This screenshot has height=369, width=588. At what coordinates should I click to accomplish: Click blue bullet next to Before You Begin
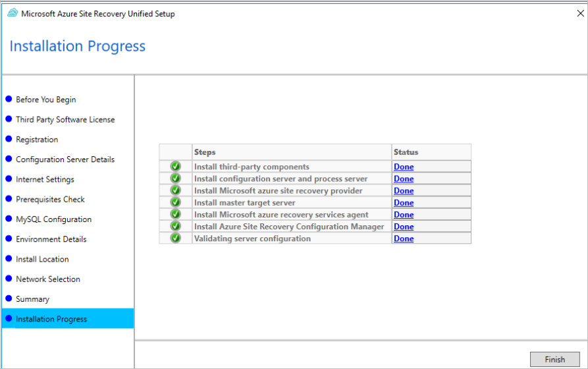click(9, 99)
